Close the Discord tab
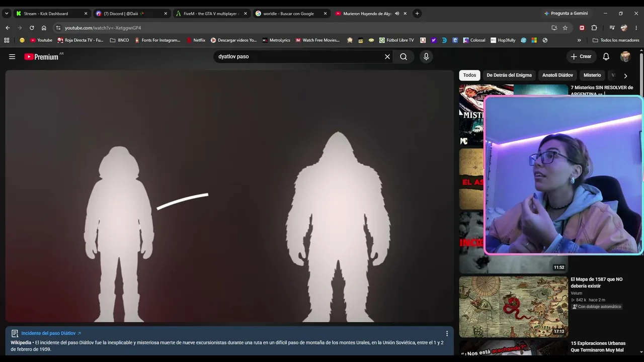Screen dimensions: 644x362 click(x=166, y=14)
